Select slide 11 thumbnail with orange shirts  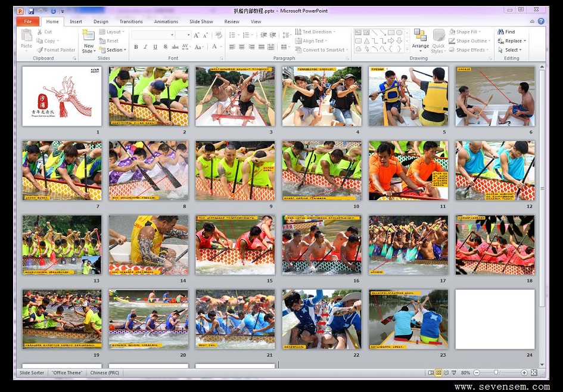408,170
